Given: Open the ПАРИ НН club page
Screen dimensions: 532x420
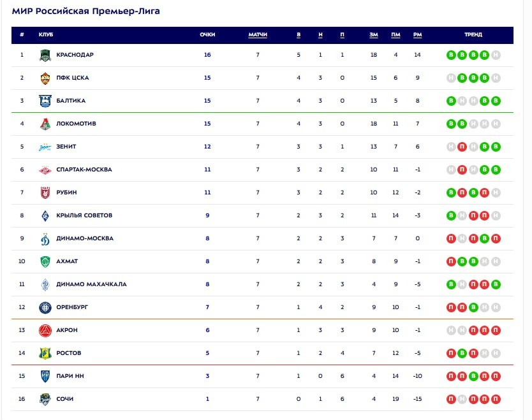Looking at the screenshot, I should 70,376.
